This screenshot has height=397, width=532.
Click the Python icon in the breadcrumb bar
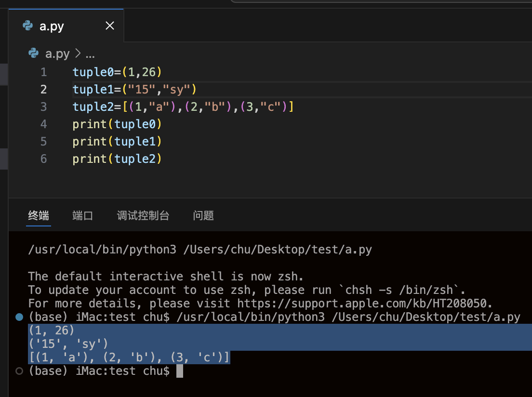[x=33, y=53]
